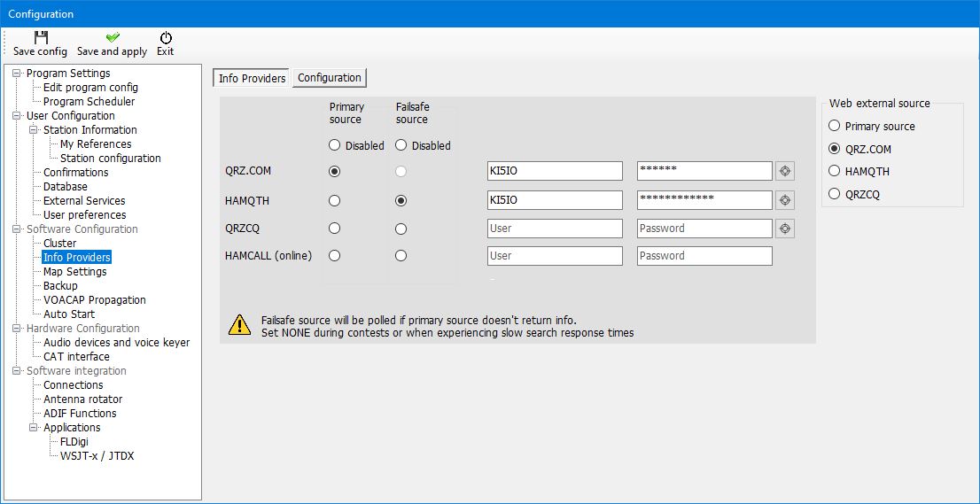Select HAMCALL (online) as failsafe source

click(x=401, y=255)
